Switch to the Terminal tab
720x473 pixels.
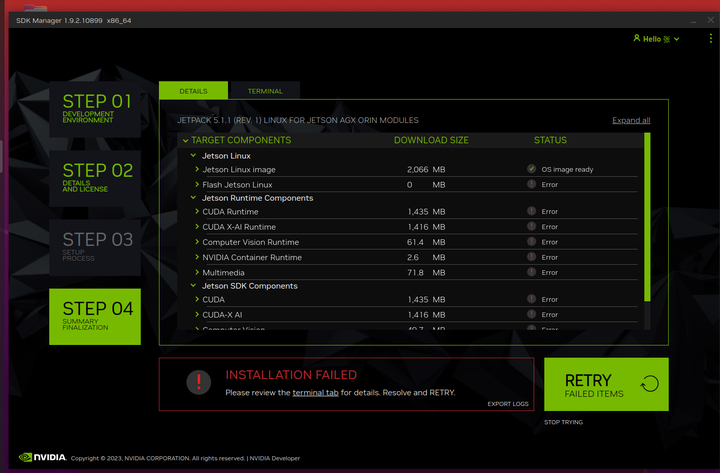click(265, 90)
